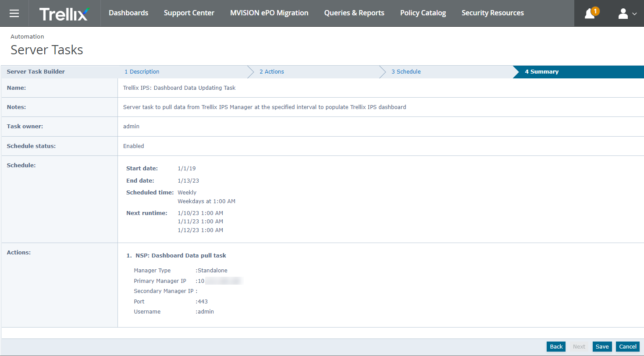The height and width of the screenshot is (356, 644).
Task: Click the start date '1/1/19'
Action: point(187,169)
